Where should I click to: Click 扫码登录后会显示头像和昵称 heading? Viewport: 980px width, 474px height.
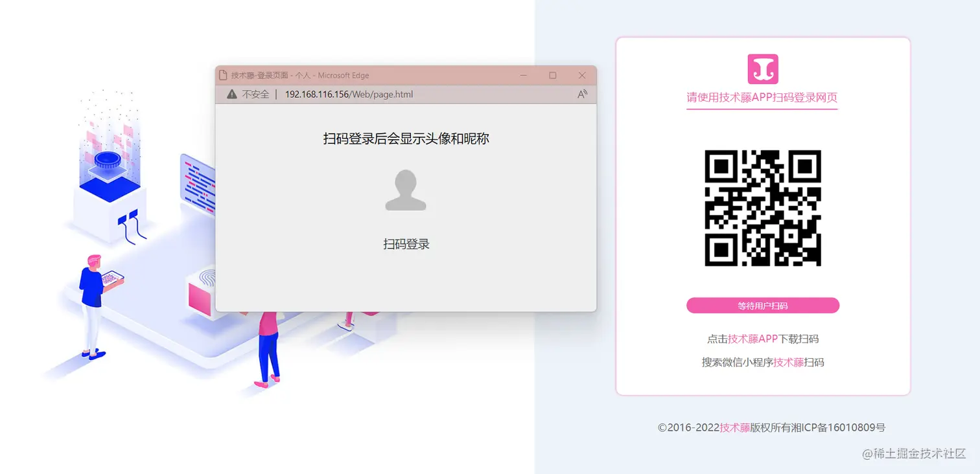(406, 139)
